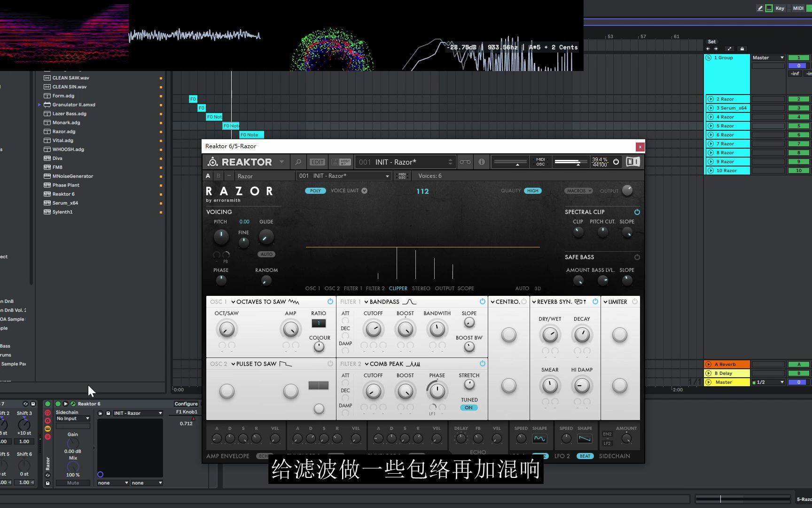812x508 pixels.
Task: Toggle comb filter TUNED ON switch
Action: pyautogui.click(x=469, y=408)
